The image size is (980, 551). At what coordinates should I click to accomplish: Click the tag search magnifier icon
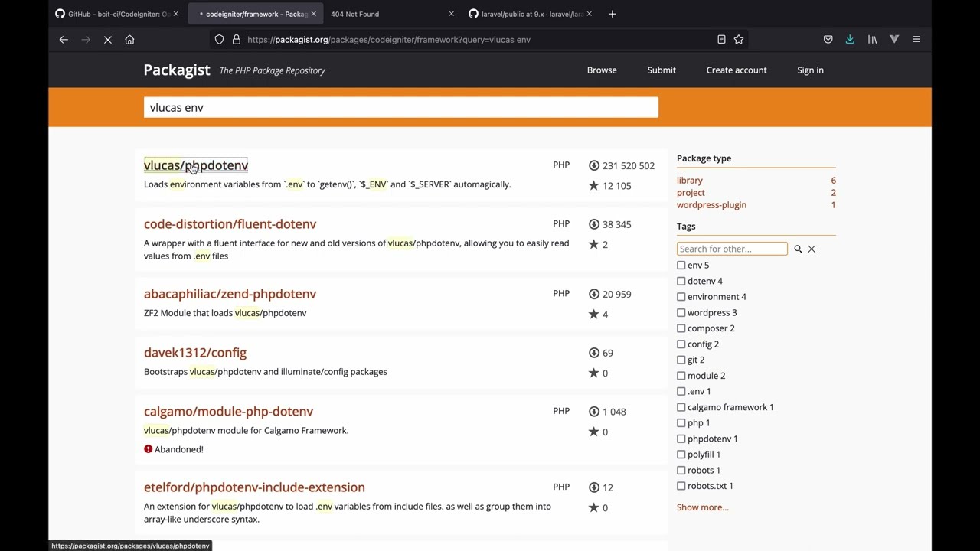(x=798, y=249)
